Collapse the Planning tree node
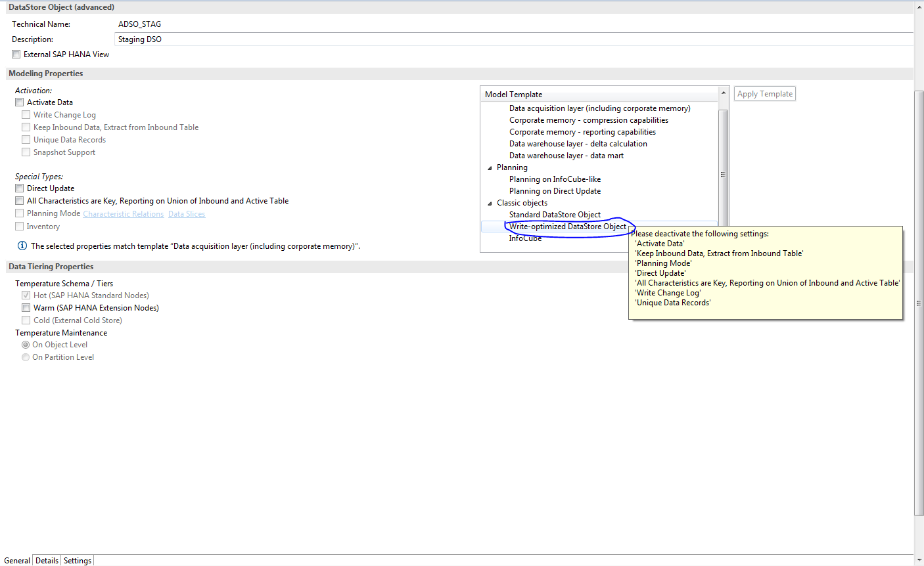Screen dimensions: 924x566 point(489,167)
